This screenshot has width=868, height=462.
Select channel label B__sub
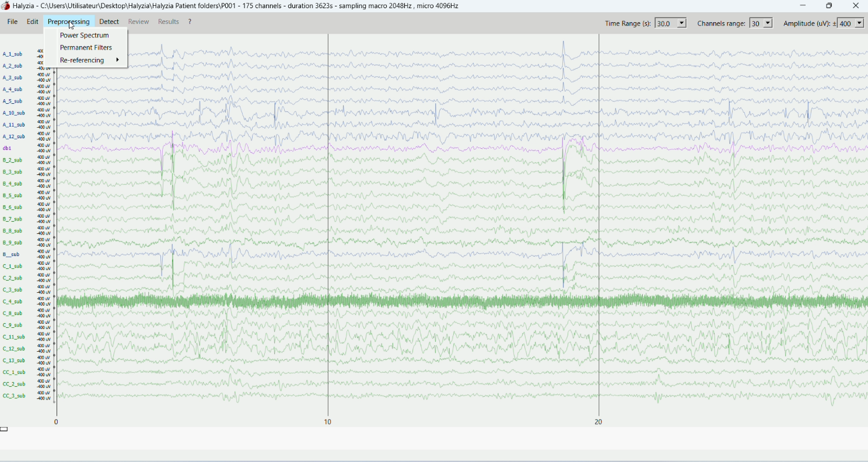pos(11,254)
